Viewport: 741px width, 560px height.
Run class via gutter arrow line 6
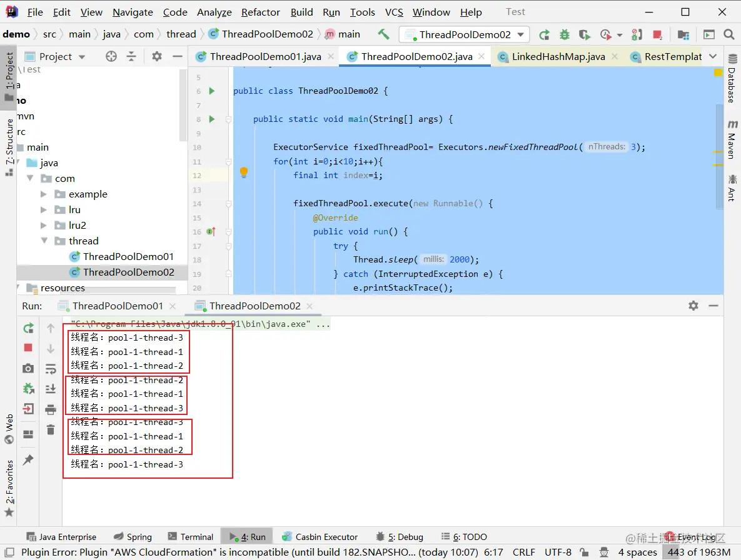(212, 91)
